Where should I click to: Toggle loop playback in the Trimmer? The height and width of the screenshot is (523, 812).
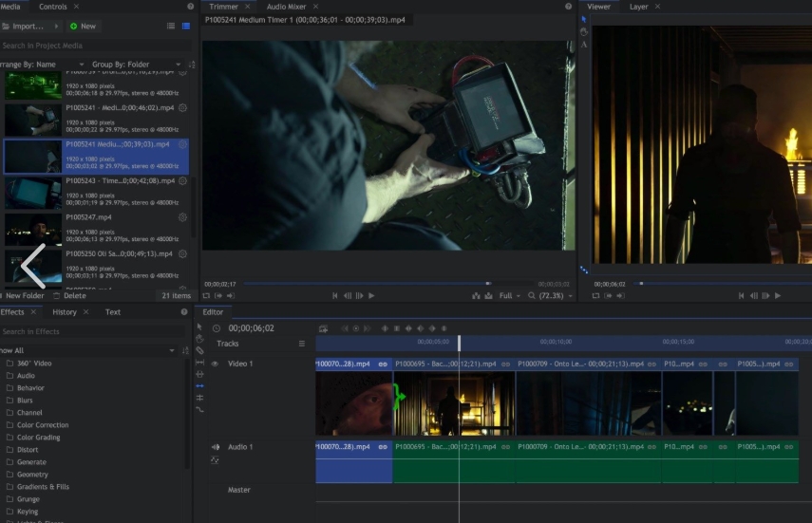[x=206, y=296]
